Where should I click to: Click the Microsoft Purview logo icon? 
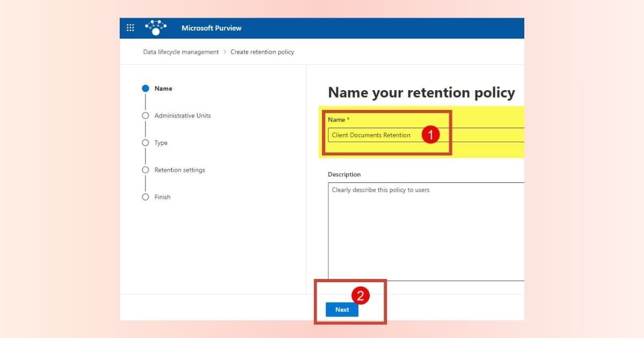(x=156, y=28)
